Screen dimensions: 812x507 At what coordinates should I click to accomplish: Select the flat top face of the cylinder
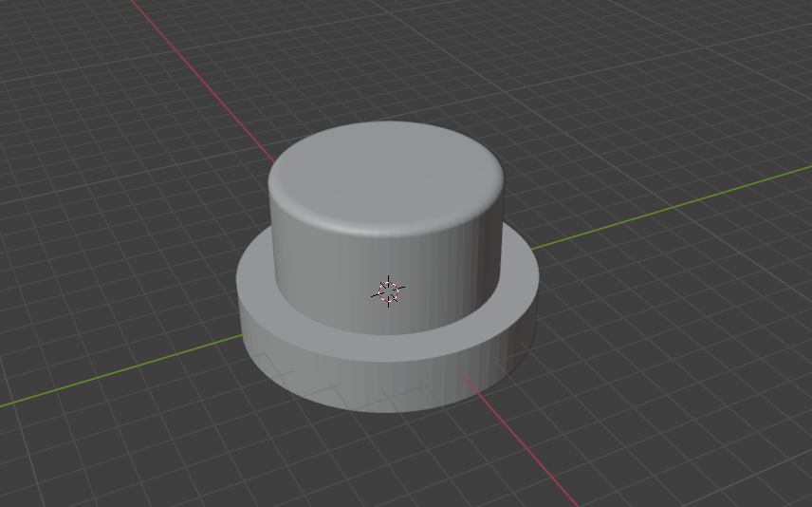click(386, 174)
